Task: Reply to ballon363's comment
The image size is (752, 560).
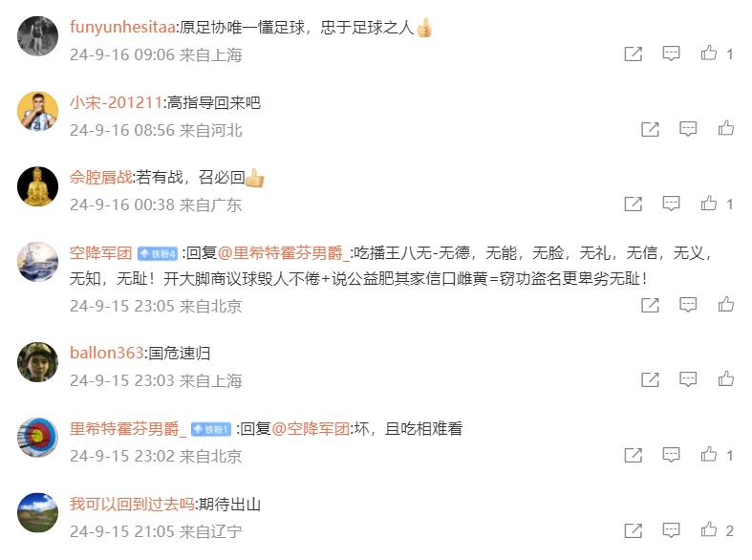Action: point(688,379)
